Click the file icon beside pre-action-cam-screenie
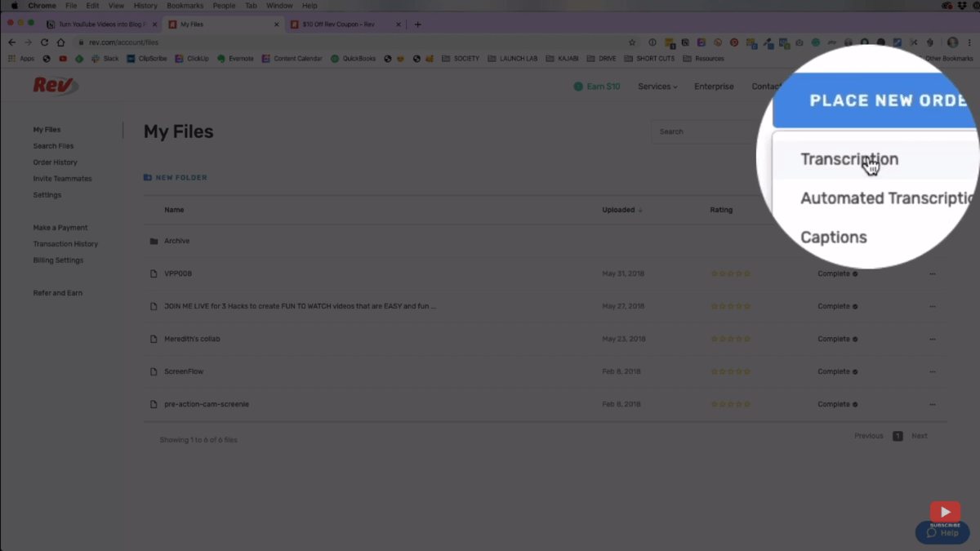This screenshot has height=551, width=980. [x=154, y=404]
